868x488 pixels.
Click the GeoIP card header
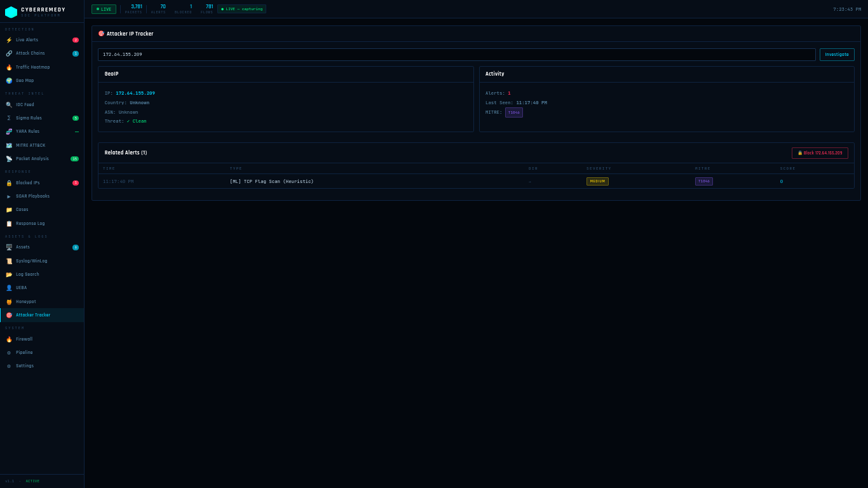click(x=286, y=74)
